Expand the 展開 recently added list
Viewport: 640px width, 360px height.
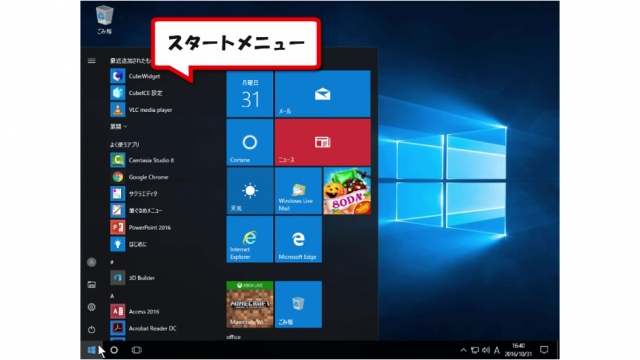pos(118,127)
